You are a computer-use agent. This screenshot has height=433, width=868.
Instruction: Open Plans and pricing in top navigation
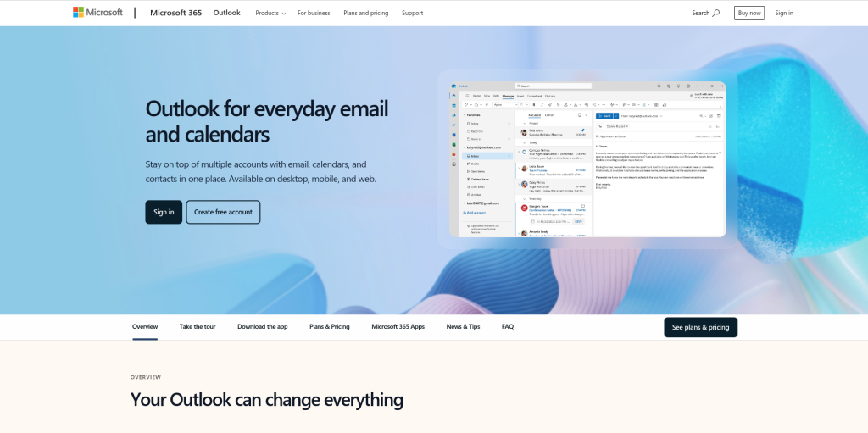point(367,13)
